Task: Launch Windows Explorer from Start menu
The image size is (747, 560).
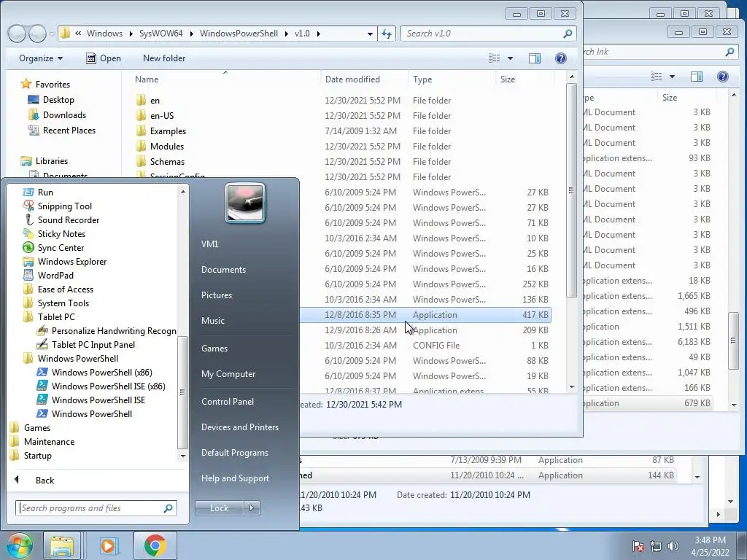Action: coord(72,262)
